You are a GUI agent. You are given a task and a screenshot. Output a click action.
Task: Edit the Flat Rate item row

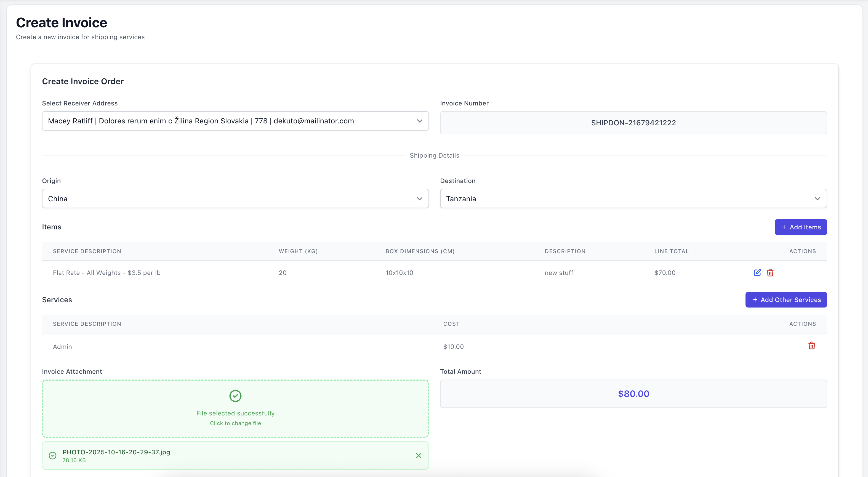click(x=757, y=272)
